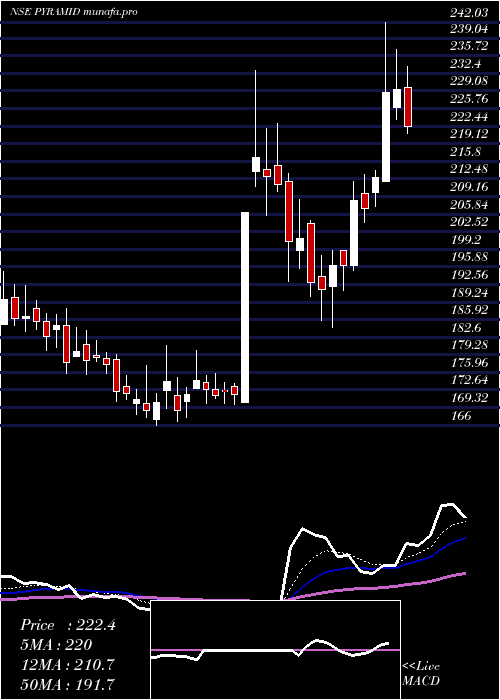This screenshot has height=700, width=500.
Task: Click the 182.6 price axis label
Action: (x=466, y=328)
